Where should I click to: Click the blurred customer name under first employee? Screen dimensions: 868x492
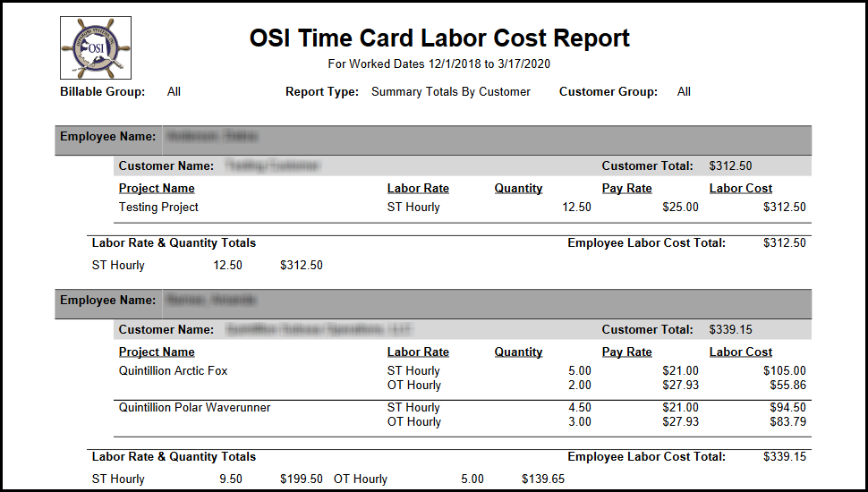[x=273, y=166]
